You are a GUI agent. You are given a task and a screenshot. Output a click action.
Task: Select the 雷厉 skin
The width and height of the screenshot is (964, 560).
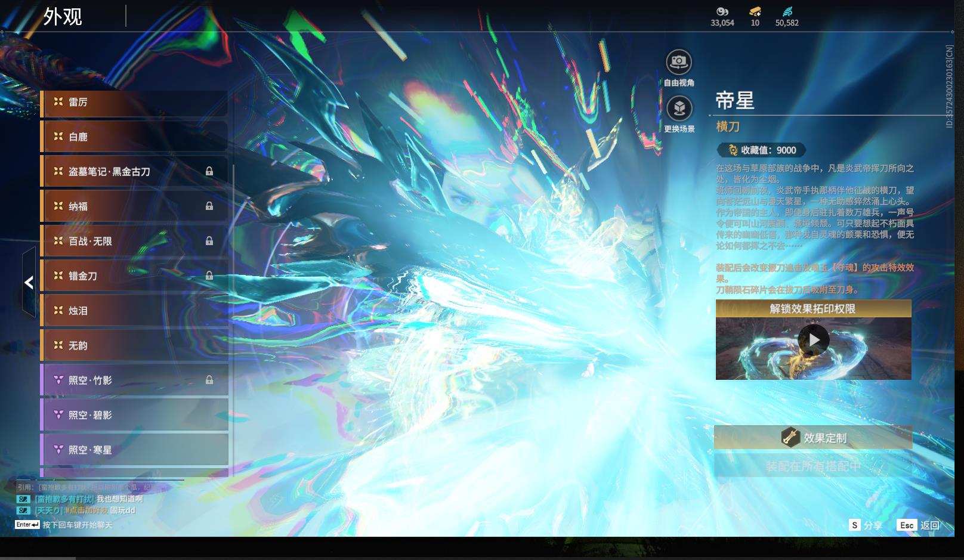click(135, 103)
